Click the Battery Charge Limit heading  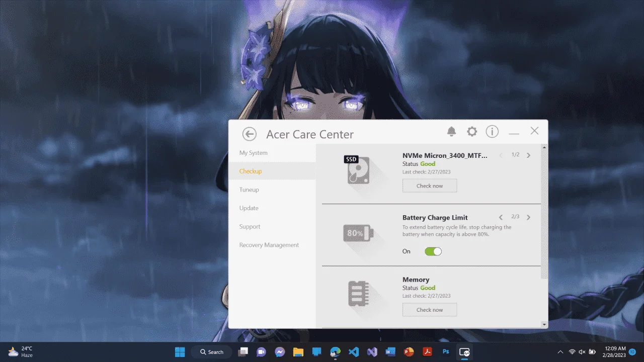pos(435,218)
